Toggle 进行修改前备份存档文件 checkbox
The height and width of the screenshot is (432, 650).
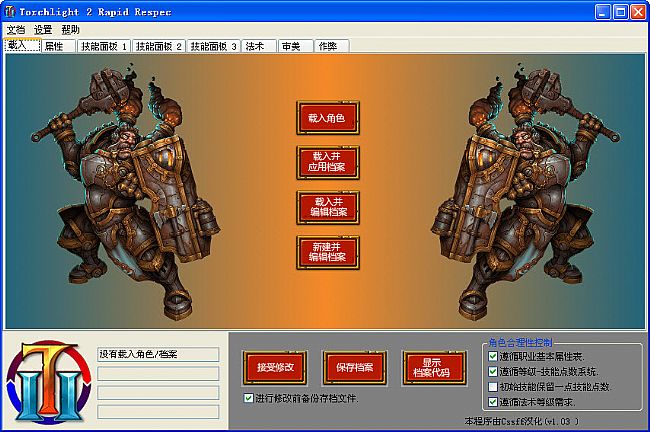(x=248, y=398)
